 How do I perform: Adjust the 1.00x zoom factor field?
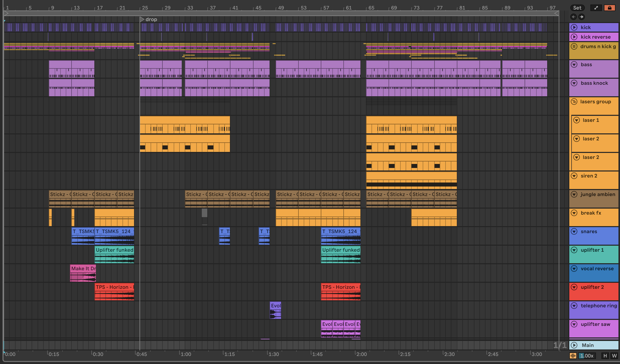[587, 356]
